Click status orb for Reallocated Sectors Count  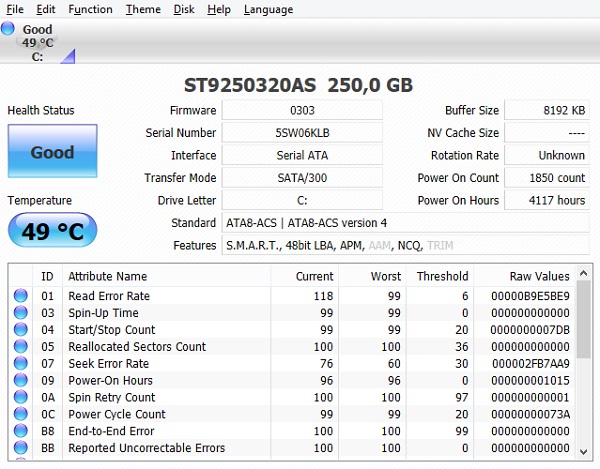pyautogui.click(x=21, y=346)
